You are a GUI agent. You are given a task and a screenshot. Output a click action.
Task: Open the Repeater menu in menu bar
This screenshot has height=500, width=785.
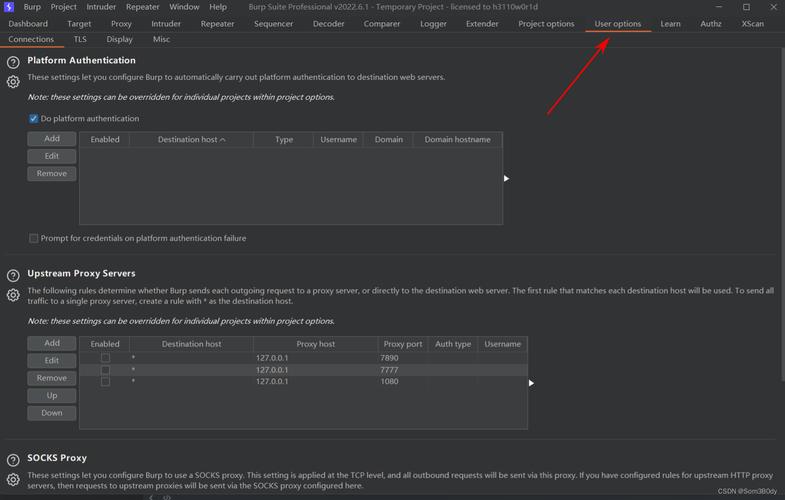143,7
